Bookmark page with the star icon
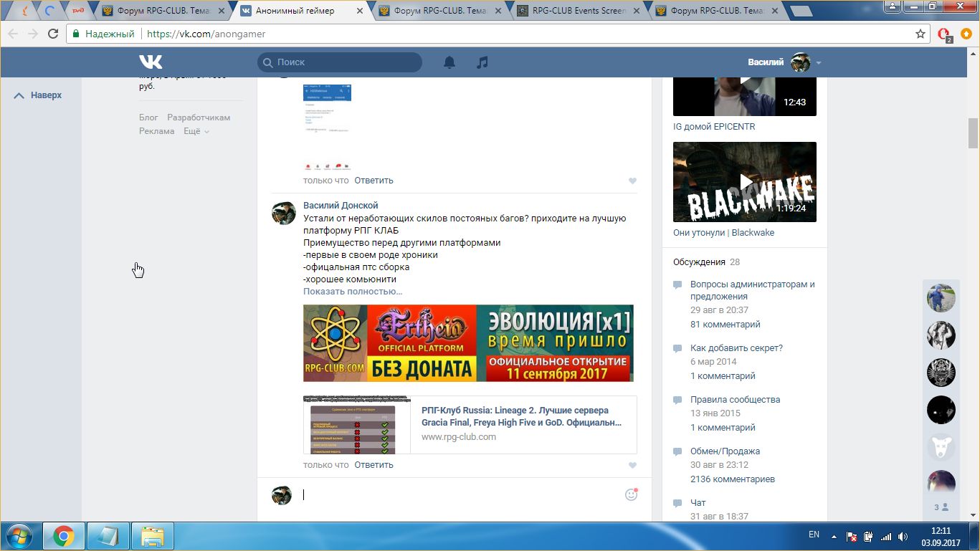Viewport: 980px width, 551px height. tap(920, 34)
